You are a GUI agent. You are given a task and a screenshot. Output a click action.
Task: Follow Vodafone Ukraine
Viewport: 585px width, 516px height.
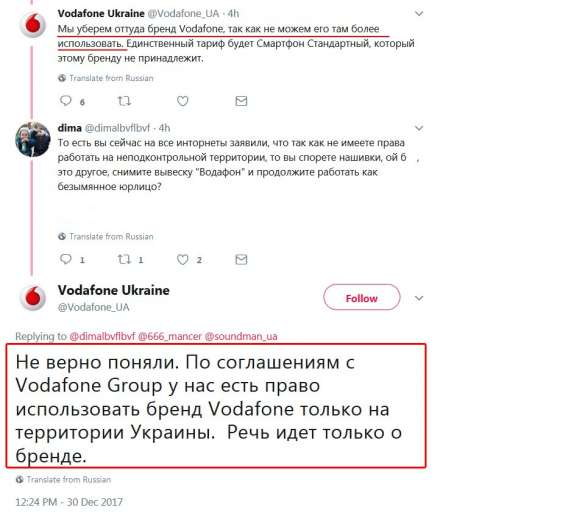point(362,297)
